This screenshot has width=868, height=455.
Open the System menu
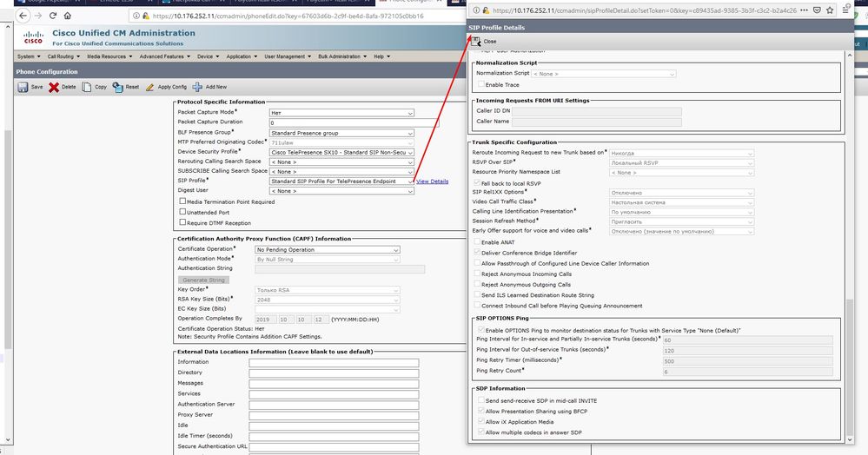click(x=29, y=56)
